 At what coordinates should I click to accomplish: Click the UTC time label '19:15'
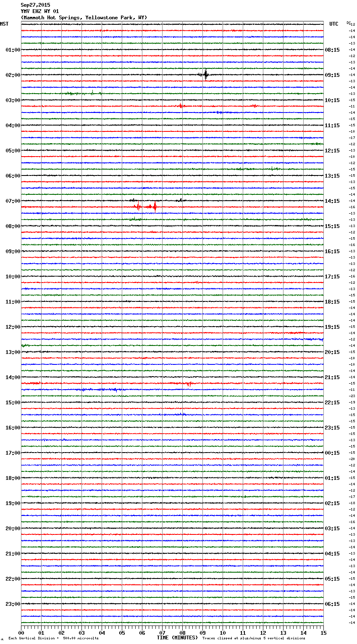tap(332, 327)
